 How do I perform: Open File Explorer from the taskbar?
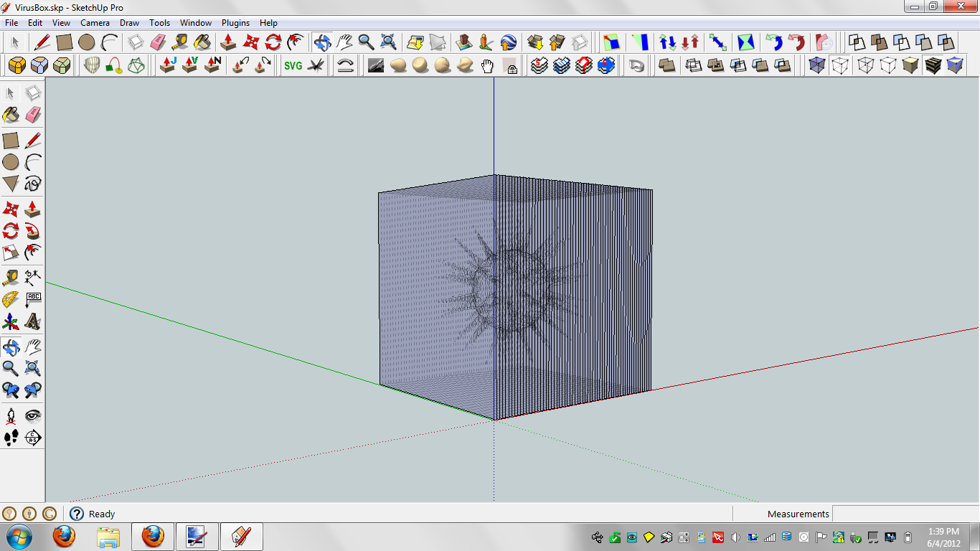pyautogui.click(x=108, y=537)
